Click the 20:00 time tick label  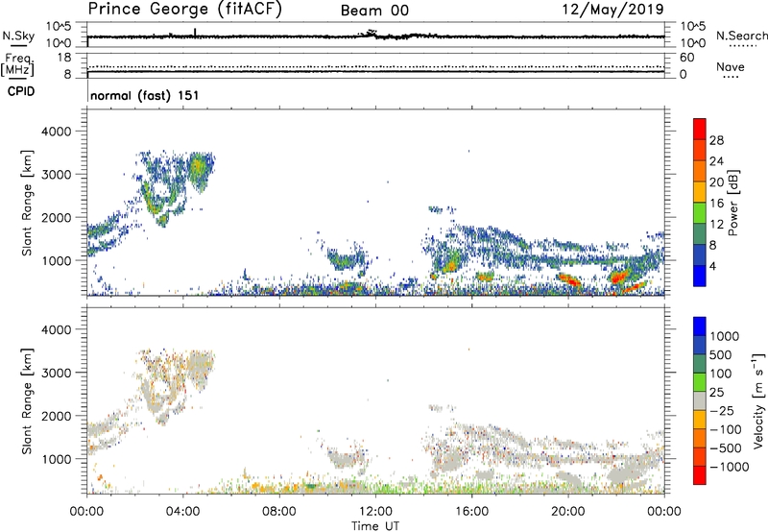pos(568,512)
